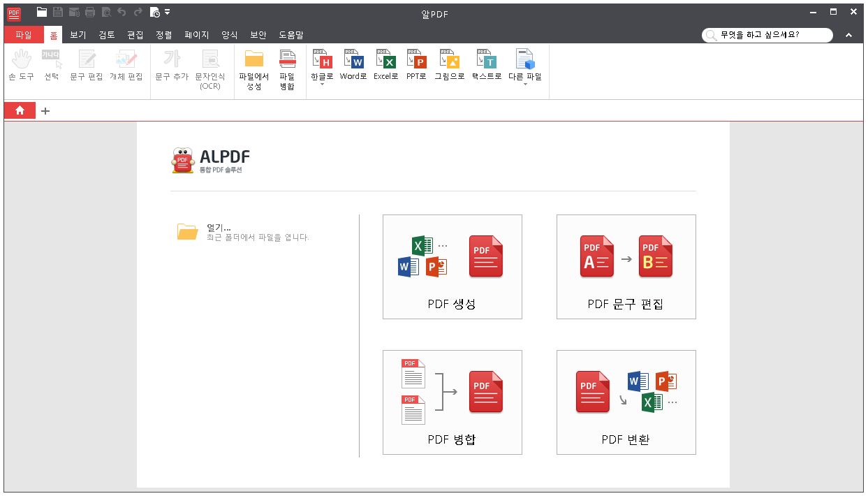This screenshot has width=868, height=496.
Task: Select the red home document tab
Action: tap(20, 110)
